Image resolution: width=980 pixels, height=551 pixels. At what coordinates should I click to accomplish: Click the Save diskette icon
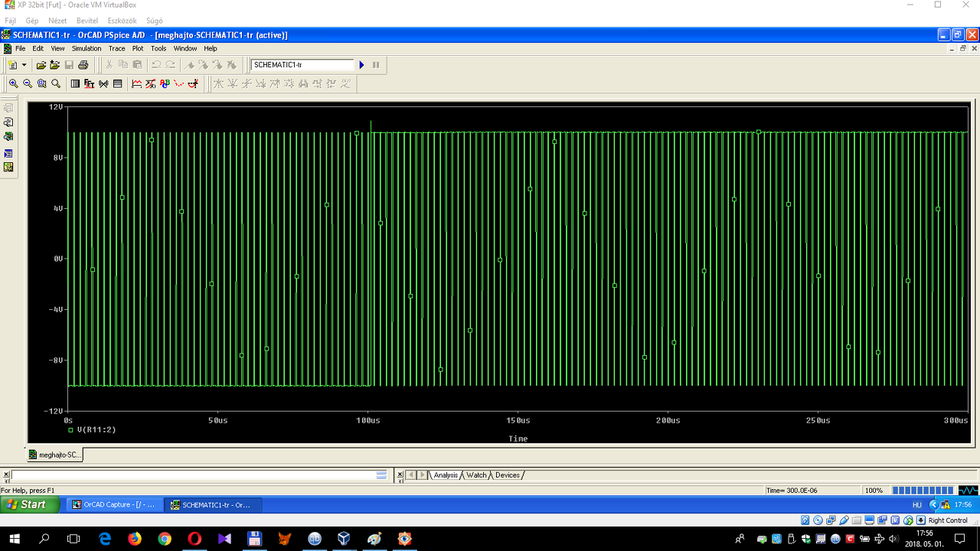point(69,65)
